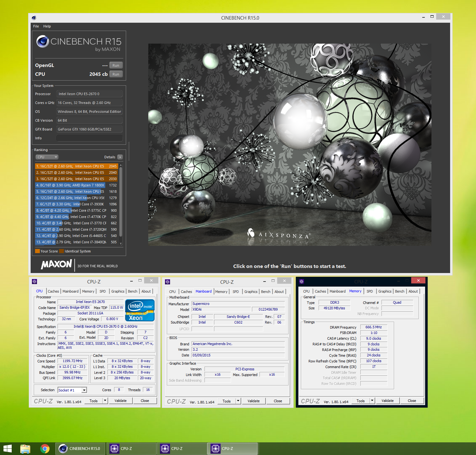This screenshot has width=476, height=455.
Task: Click left CPU-Z window title icon
Action: 34,282
